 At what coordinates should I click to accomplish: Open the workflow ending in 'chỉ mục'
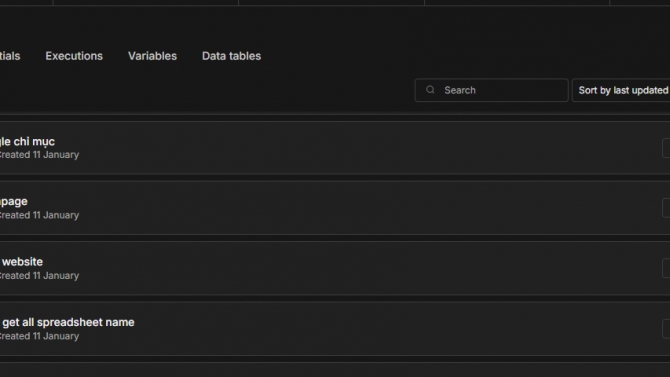click(x=335, y=148)
